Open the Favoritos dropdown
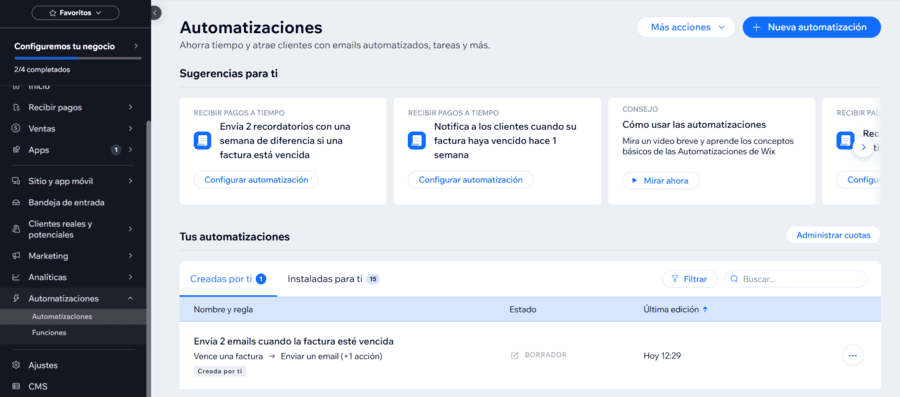 click(x=75, y=13)
